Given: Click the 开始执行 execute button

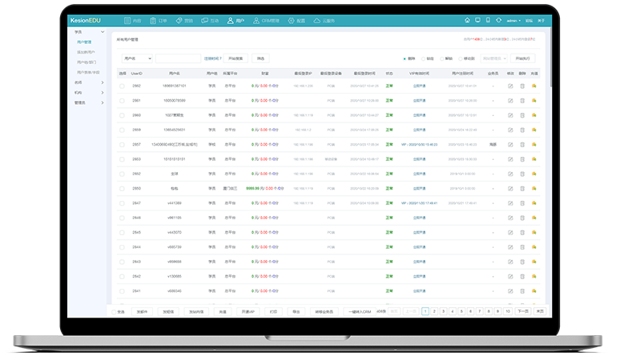Looking at the screenshot, I should 523,58.
